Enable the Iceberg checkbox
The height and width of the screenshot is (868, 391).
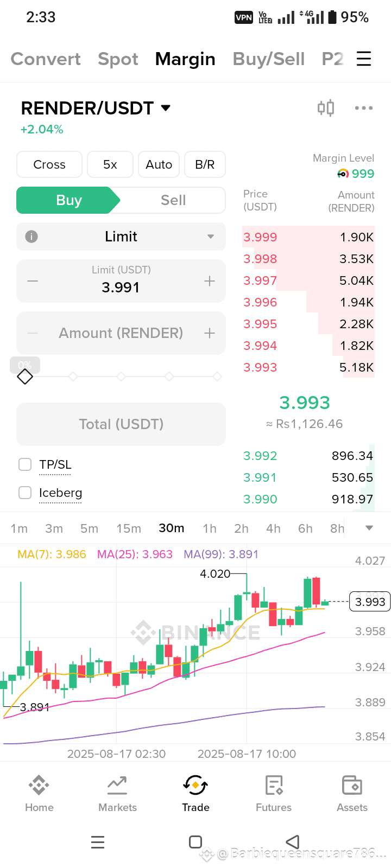pyautogui.click(x=25, y=493)
